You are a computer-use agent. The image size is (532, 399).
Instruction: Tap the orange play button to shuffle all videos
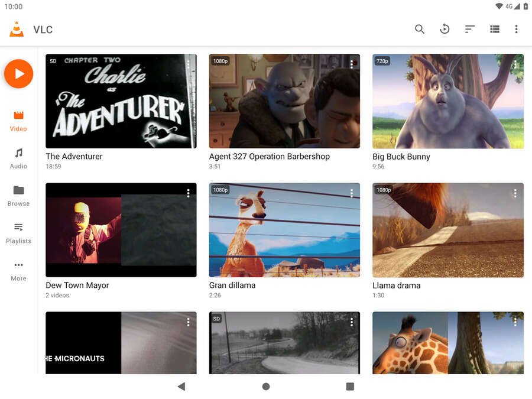[x=18, y=73]
